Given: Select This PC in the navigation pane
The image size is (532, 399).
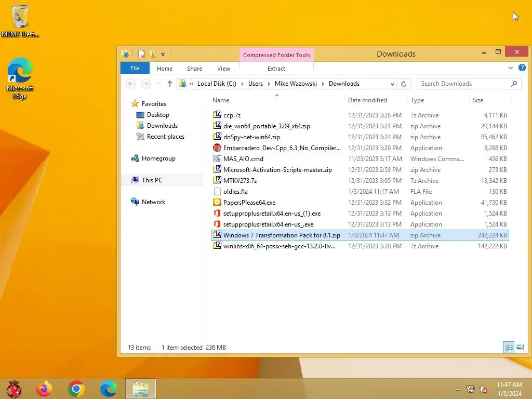Looking at the screenshot, I should [162, 180].
